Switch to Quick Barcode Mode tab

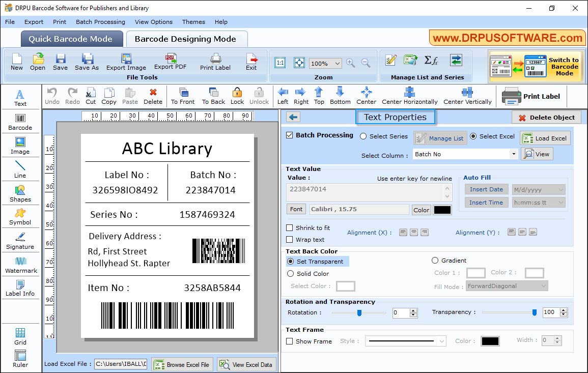[71, 39]
